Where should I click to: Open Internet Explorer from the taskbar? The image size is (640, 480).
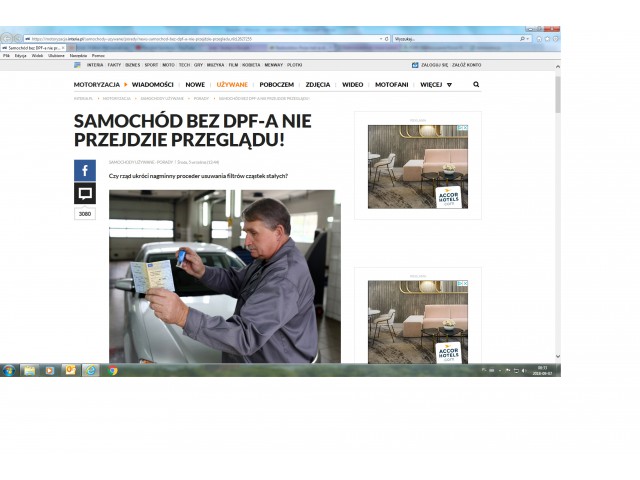pos(91,370)
